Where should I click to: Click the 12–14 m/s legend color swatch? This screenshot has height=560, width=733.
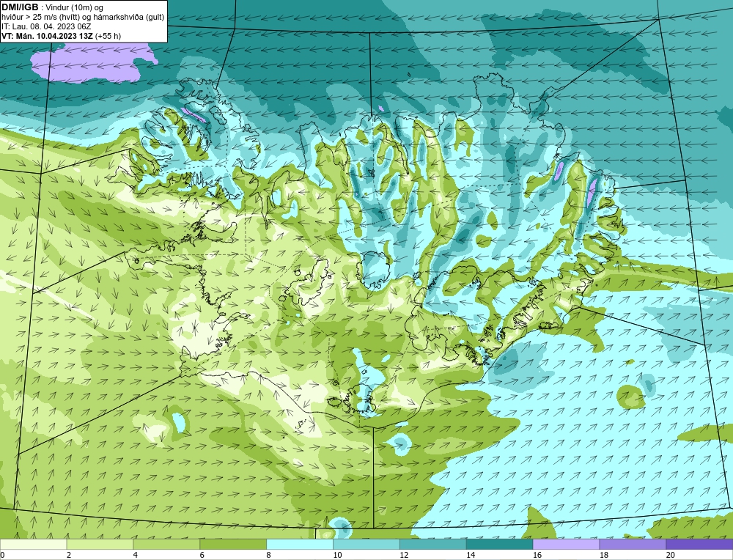[433, 544]
